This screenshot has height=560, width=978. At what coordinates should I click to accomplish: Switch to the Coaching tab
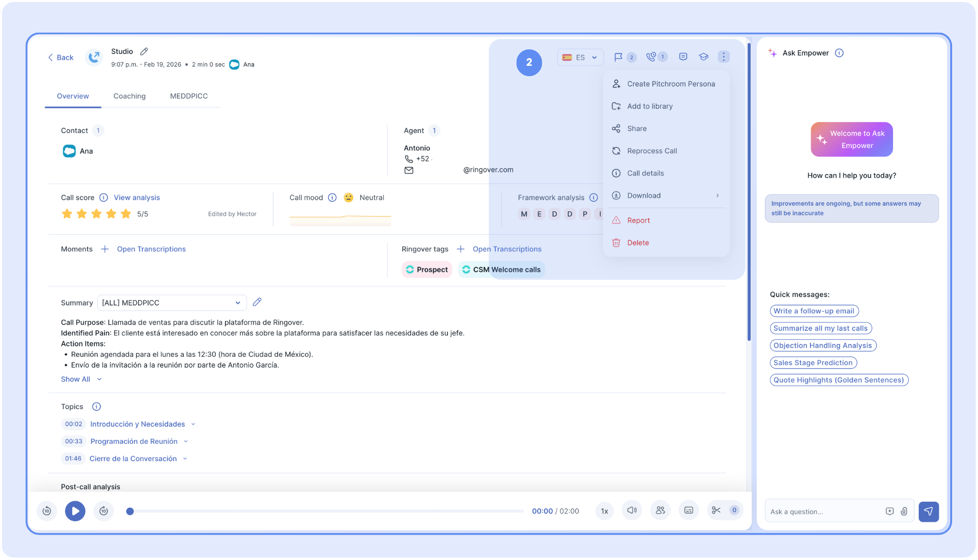(x=129, y=96)
